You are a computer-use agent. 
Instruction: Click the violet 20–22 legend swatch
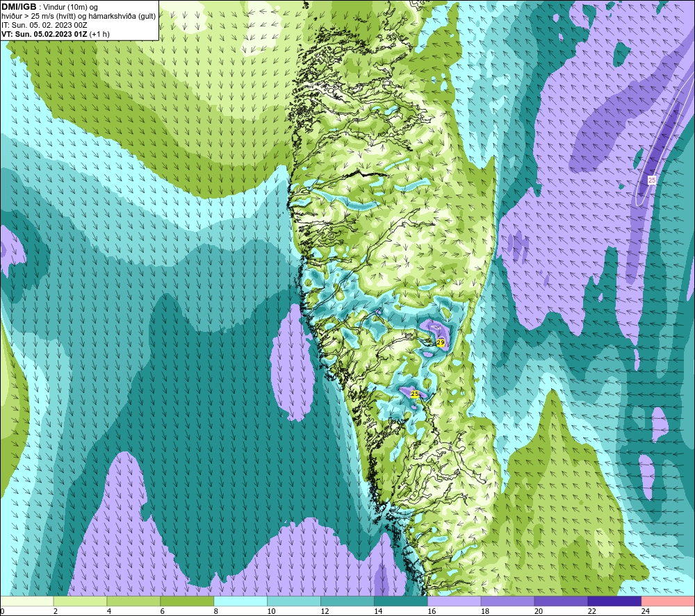pos(561,601)
